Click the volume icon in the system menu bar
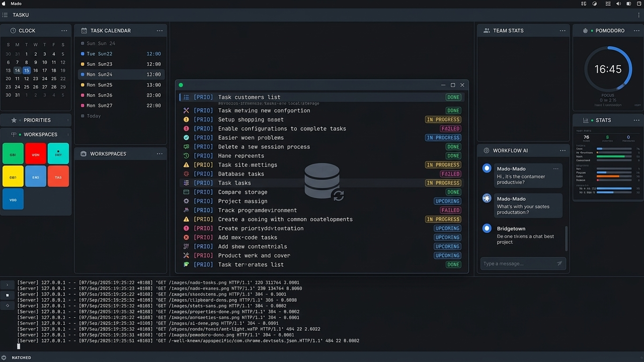 coord(619,4)
